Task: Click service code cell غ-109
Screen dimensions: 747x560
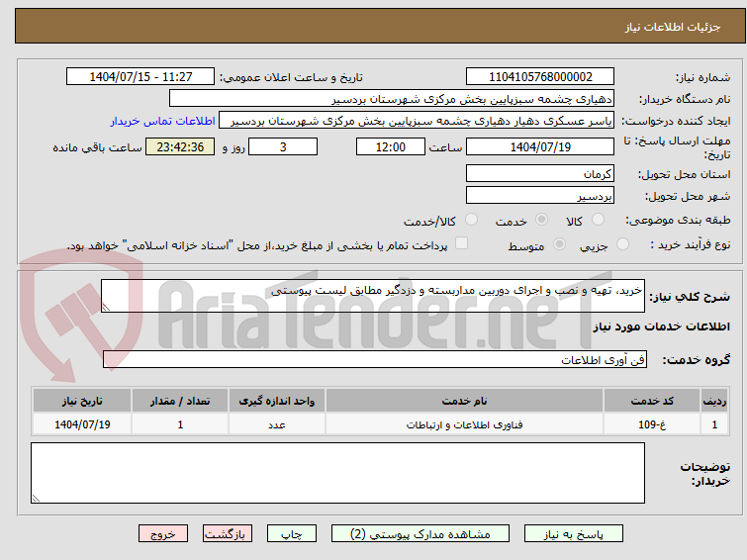Action: point(652,424)
